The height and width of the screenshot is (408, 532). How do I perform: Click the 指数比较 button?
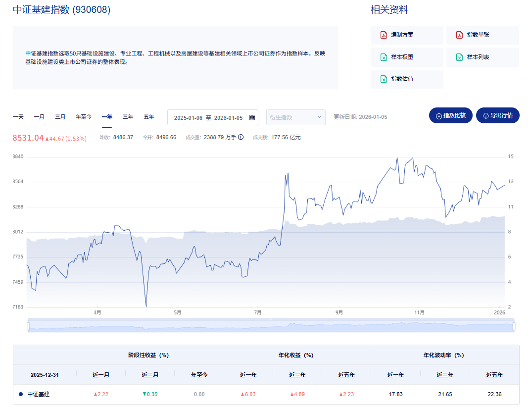click(451, 115)
